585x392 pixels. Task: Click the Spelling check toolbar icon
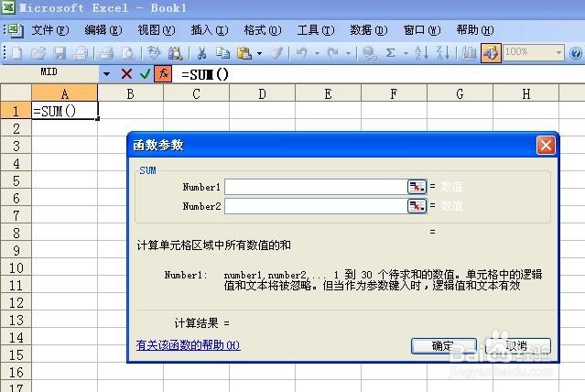154,53
